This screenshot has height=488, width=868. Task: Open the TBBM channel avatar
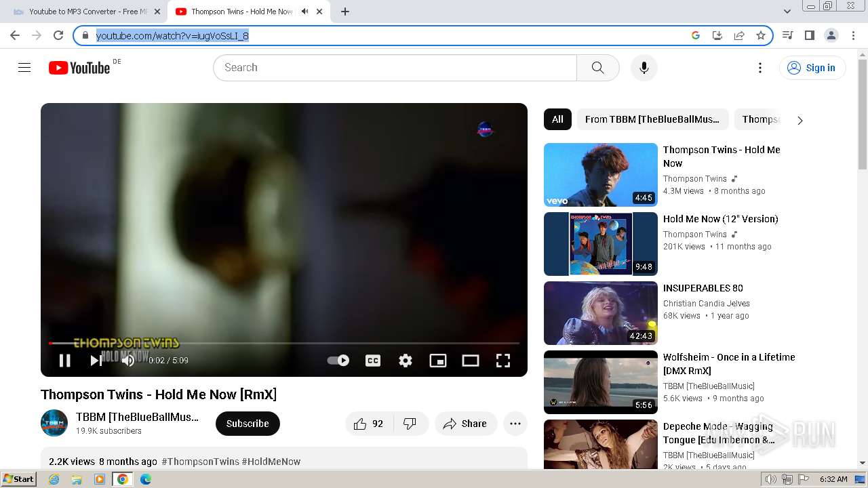54,423
